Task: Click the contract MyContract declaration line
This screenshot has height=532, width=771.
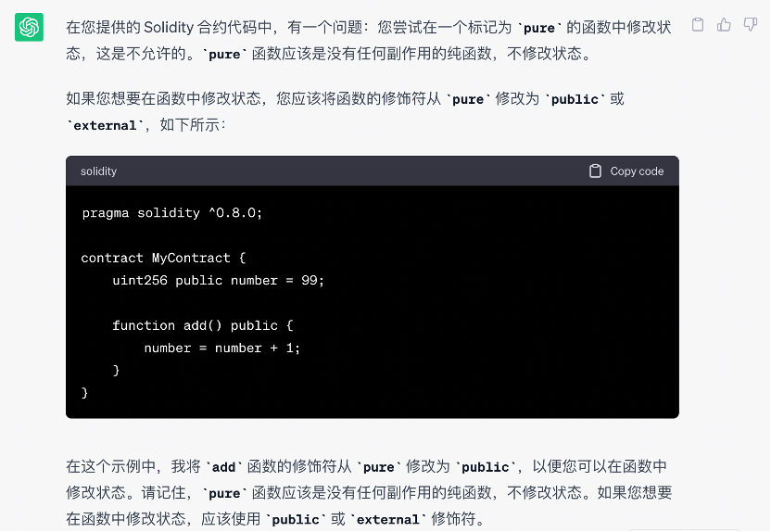Action: pos(163,258)
